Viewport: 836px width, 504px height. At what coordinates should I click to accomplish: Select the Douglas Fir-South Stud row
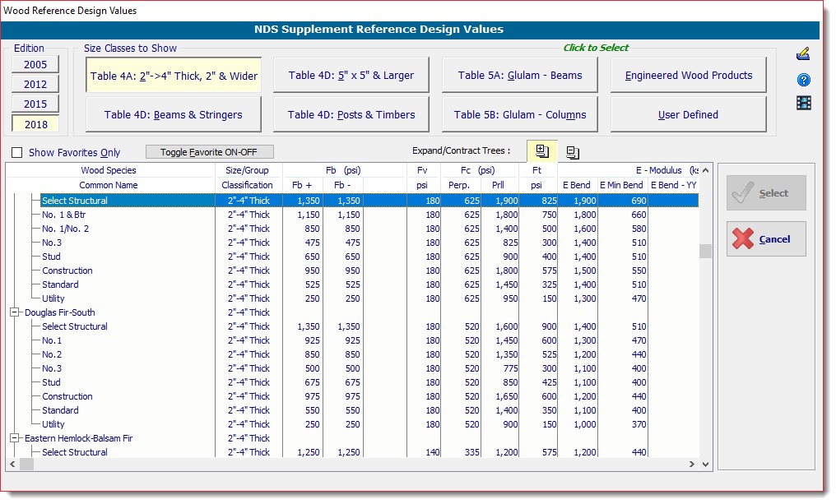coord(52,382)
